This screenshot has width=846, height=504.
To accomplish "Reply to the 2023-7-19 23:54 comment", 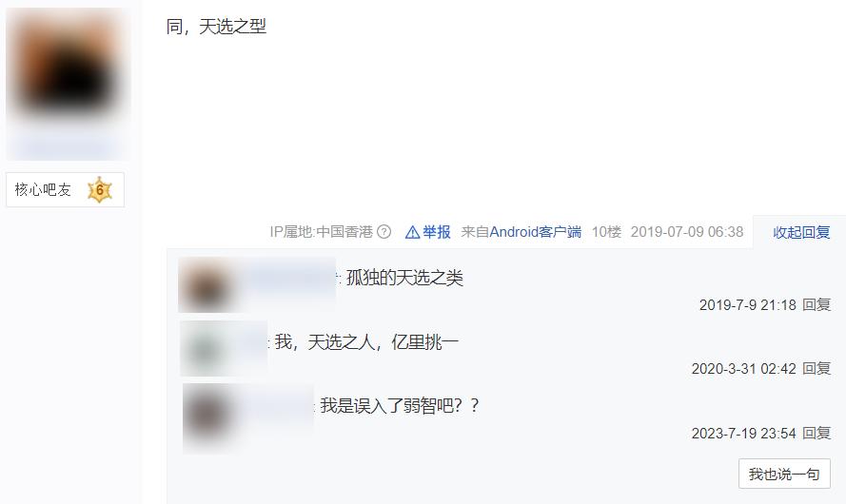I will pos(816,434).
